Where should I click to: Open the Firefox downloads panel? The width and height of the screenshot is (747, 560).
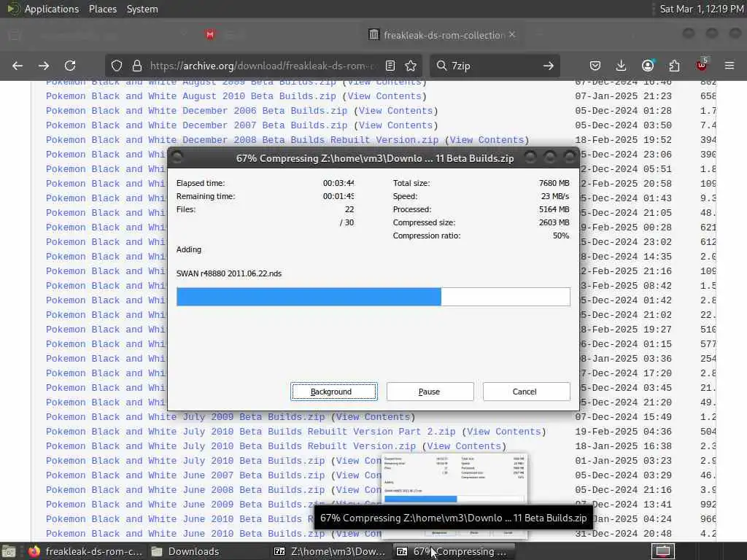622,66
